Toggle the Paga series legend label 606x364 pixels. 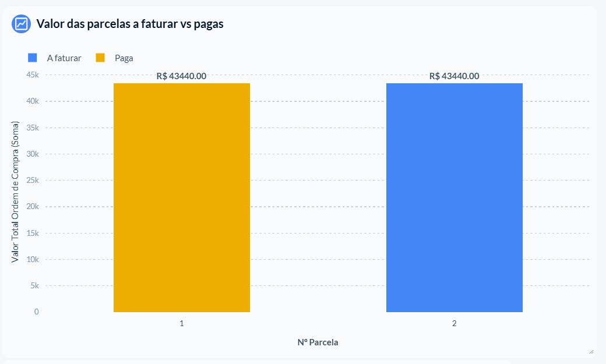click(124, 58)
